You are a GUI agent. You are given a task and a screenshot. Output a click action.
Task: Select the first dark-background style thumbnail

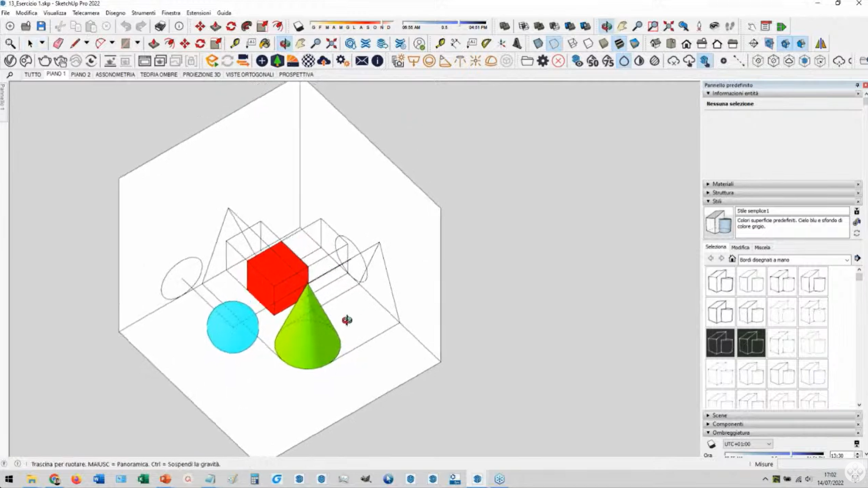[x=720, y=343]
